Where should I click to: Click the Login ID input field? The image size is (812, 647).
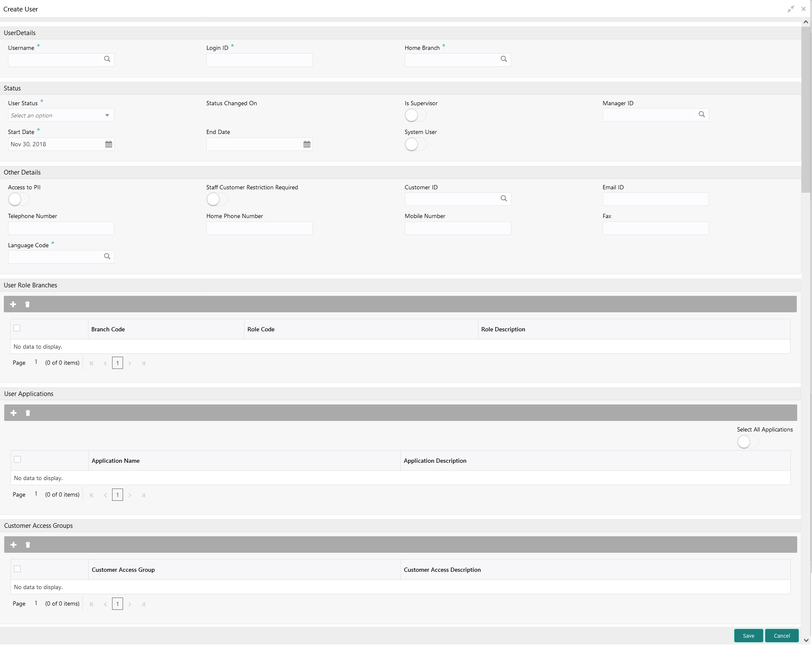click(x=259, y=60)
